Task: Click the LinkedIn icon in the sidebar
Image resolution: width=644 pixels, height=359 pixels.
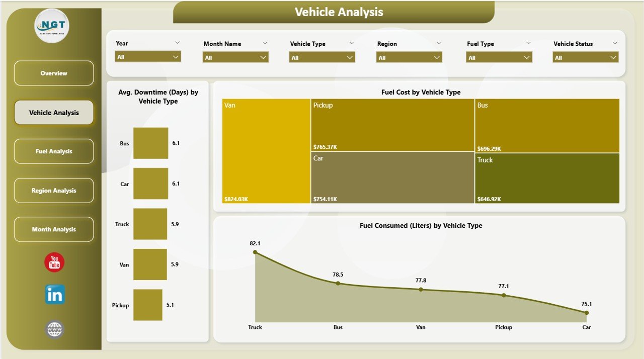Action: [54, 295]
